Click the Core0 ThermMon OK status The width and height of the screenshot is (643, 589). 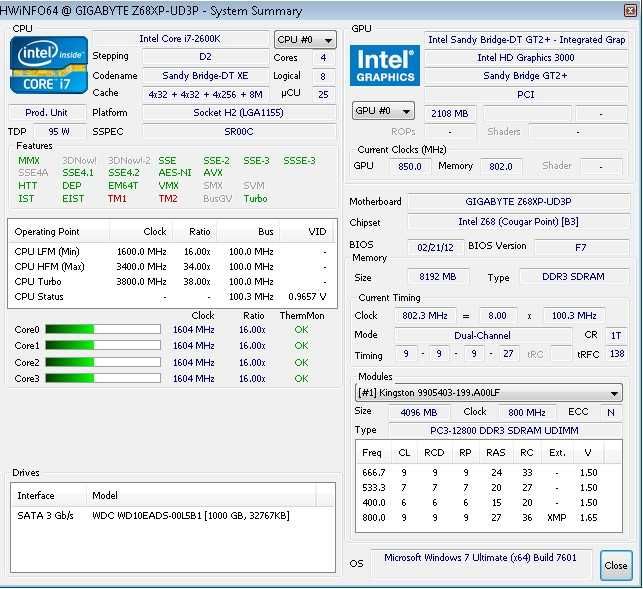pyautogui.click(x=301, y=329)
